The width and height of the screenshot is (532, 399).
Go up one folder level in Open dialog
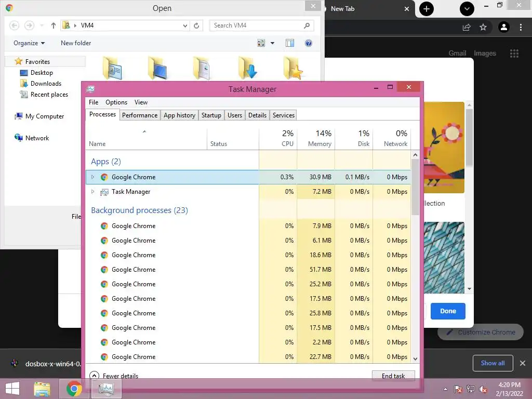coord(54,25)
